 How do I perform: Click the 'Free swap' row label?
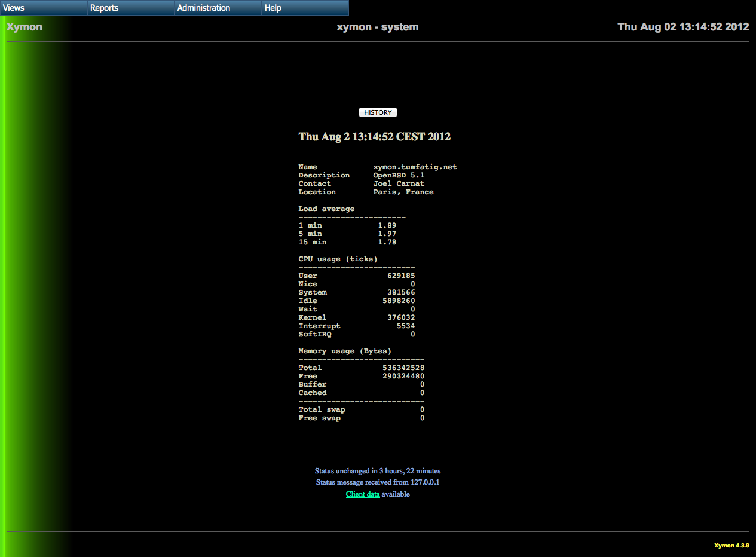click(x=320, y=418)
